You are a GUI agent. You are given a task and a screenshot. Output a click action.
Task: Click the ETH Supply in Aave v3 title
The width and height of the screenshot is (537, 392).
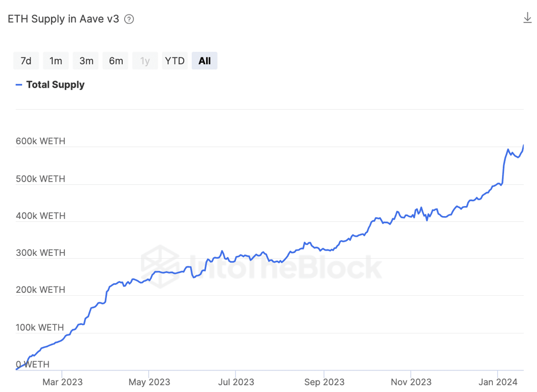coord(63,19)
